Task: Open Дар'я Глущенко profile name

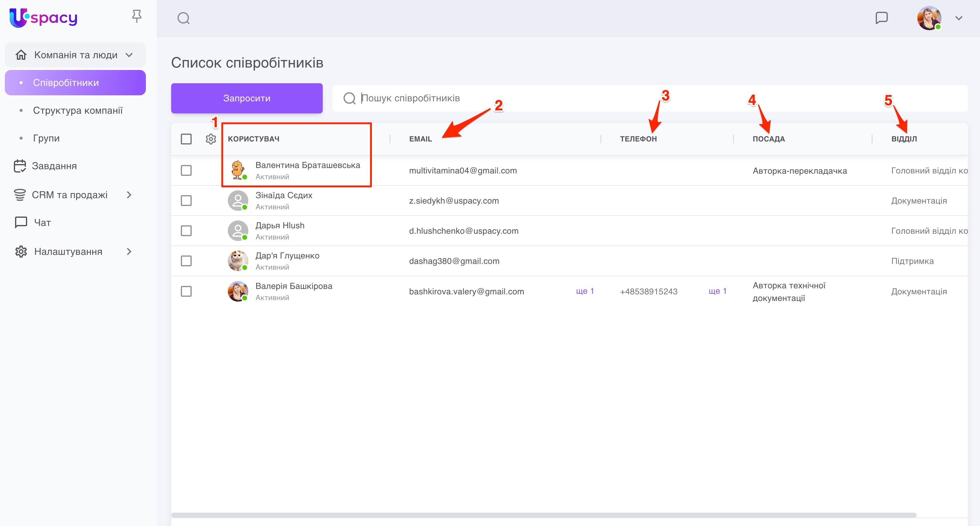Action: (x=287, y=255)
